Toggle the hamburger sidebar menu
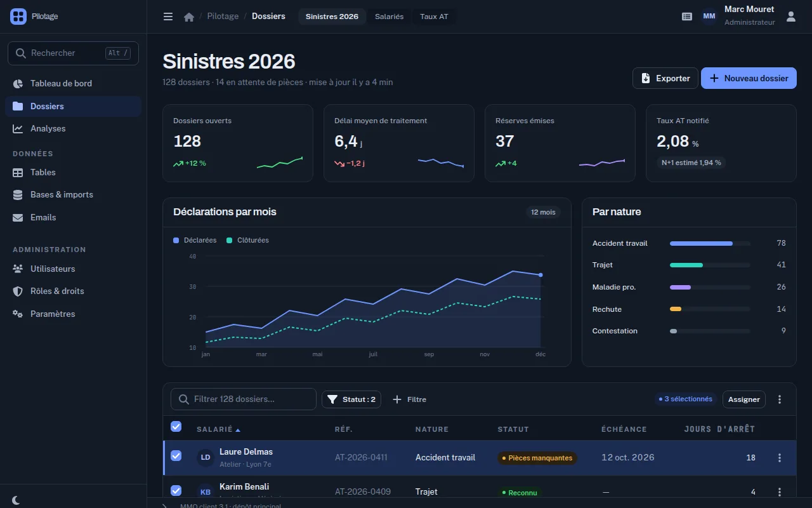The image size is (812, 508). click(x=168, y=17)
